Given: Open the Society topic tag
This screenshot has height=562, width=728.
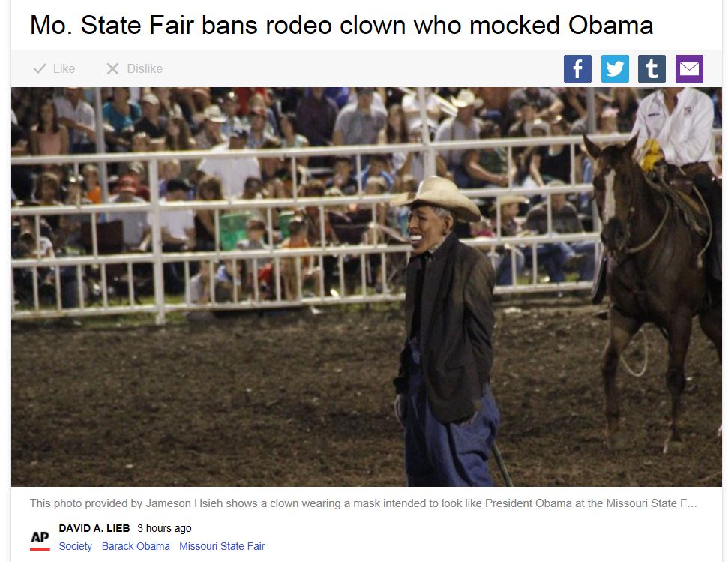Looking at the screenshot, I should pyautogui.click(x=75, y=546).
